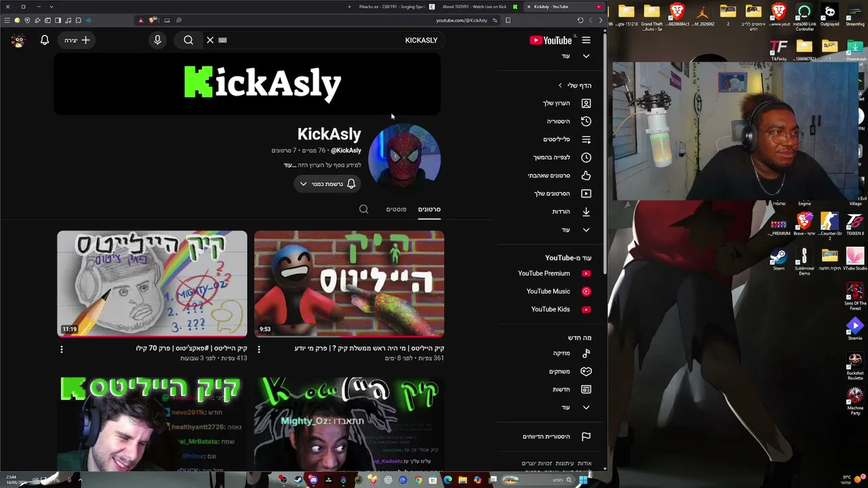Viewport: 868px width, 488px height.
Task: Open Buckshot Roulette desktop shortcut
Action: point(855,366)
